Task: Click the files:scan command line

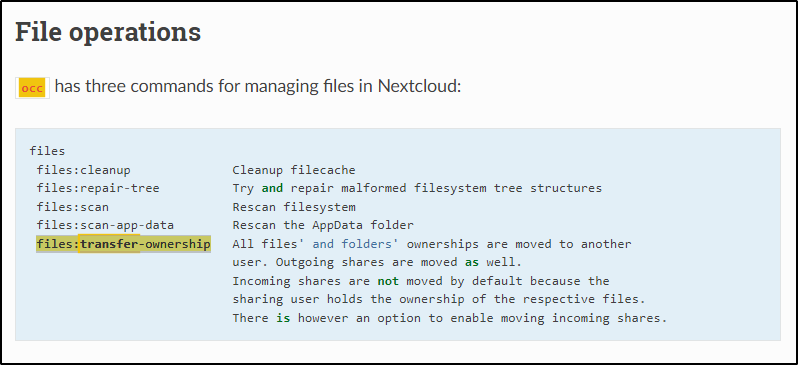Action: (x=72, y=207)
